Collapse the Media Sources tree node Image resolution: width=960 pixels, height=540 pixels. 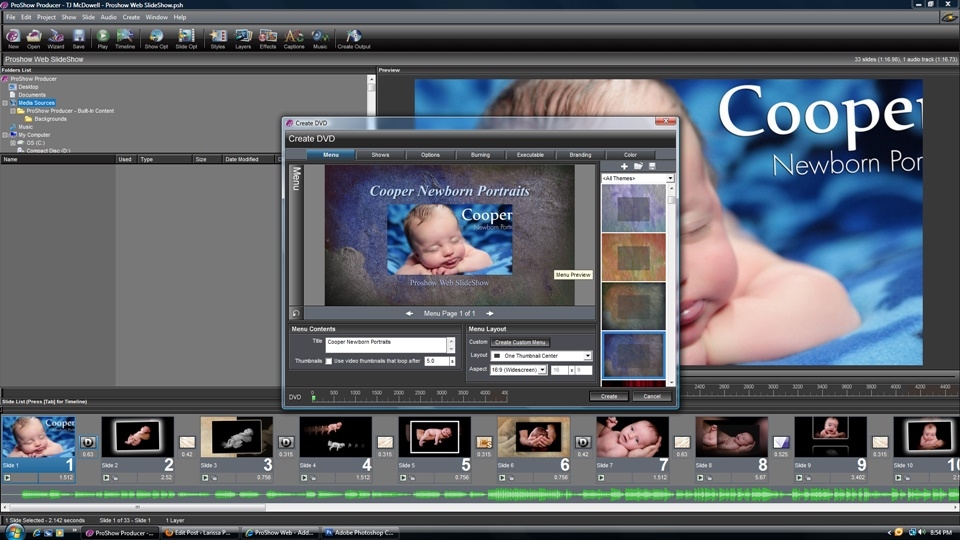coord(5,103)
